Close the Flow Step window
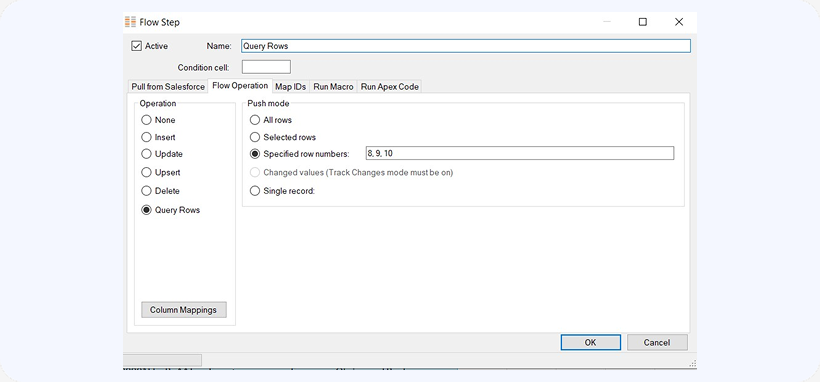The height and width of the screenshot is (382, 820). coord(679,22)
